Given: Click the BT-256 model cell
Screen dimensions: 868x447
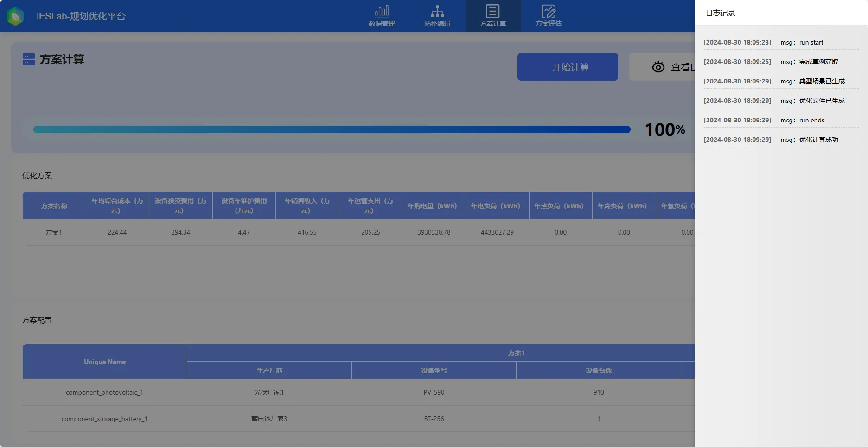Looking at the screenshot, I should (434, 419).
